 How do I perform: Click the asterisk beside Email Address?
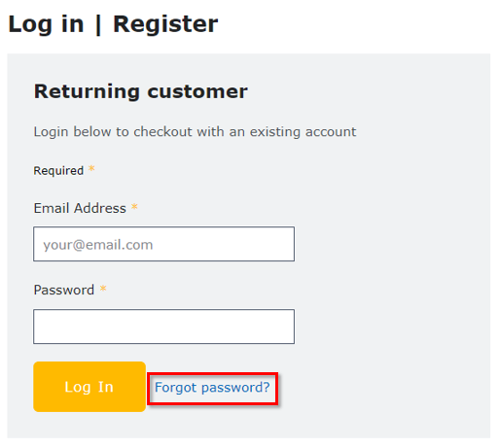[x=134, y=206]
